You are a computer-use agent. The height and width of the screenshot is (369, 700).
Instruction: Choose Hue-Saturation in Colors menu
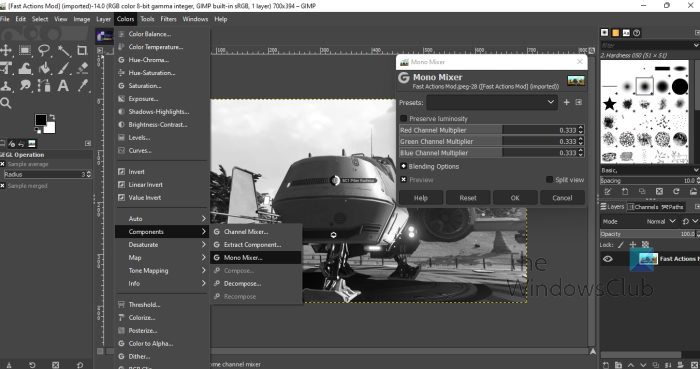pyautogui.click(x=162, y=72)
